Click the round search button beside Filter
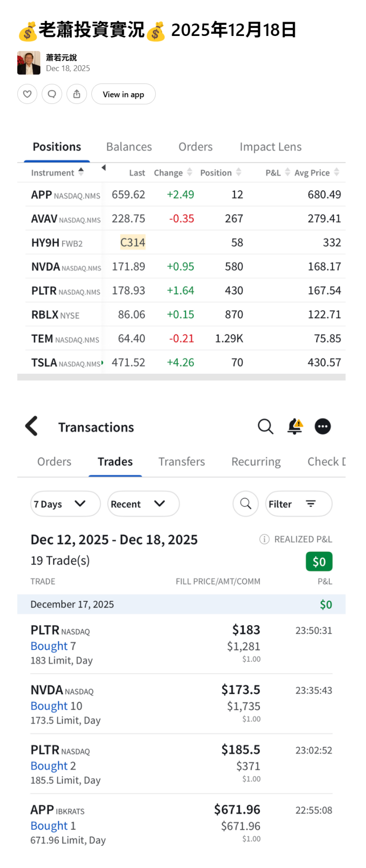366x868 pixels. 245,504
